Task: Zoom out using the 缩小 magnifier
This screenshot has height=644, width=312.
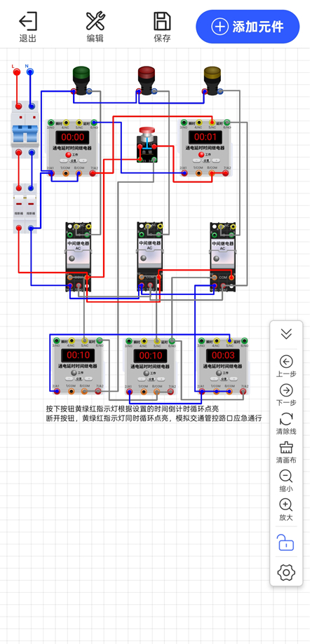Action: 286,477
